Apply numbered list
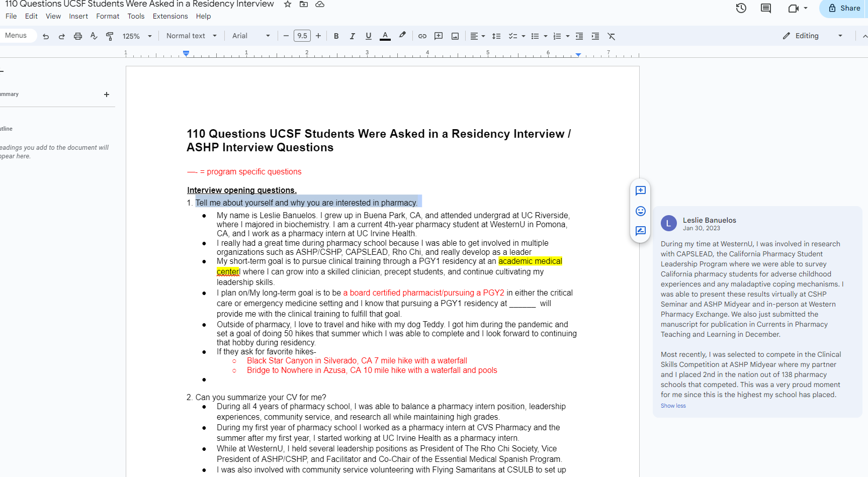Image resolution: width=868 pixels, height=477 pixels. coord(557,36)
